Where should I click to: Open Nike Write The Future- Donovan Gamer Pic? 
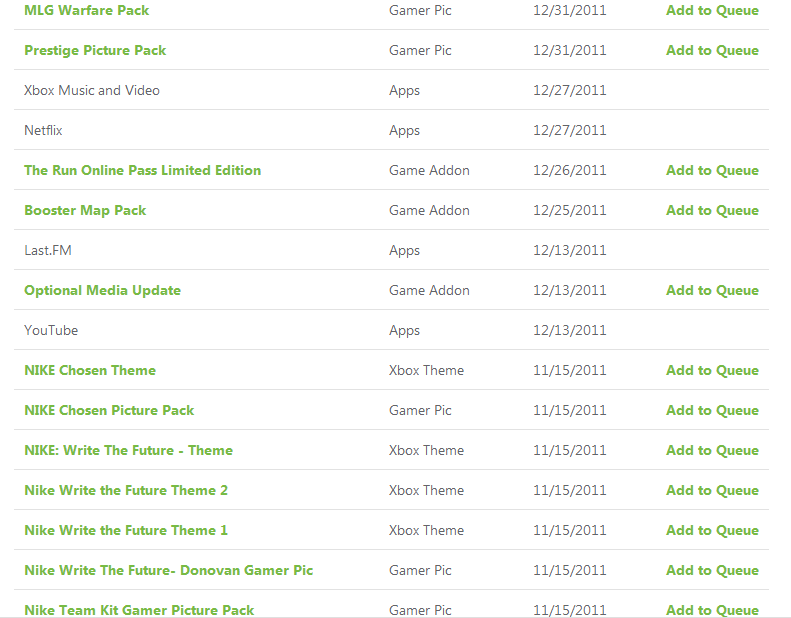(168, 570)
